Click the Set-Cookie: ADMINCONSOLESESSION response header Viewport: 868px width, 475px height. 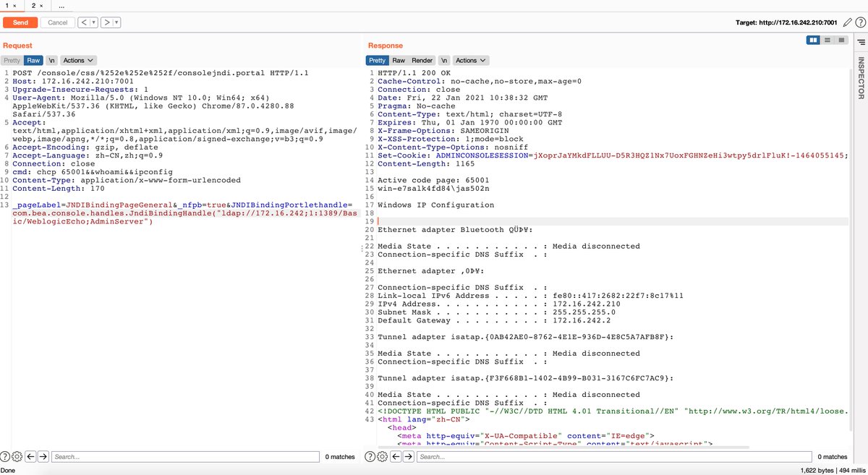pos(613,155)
